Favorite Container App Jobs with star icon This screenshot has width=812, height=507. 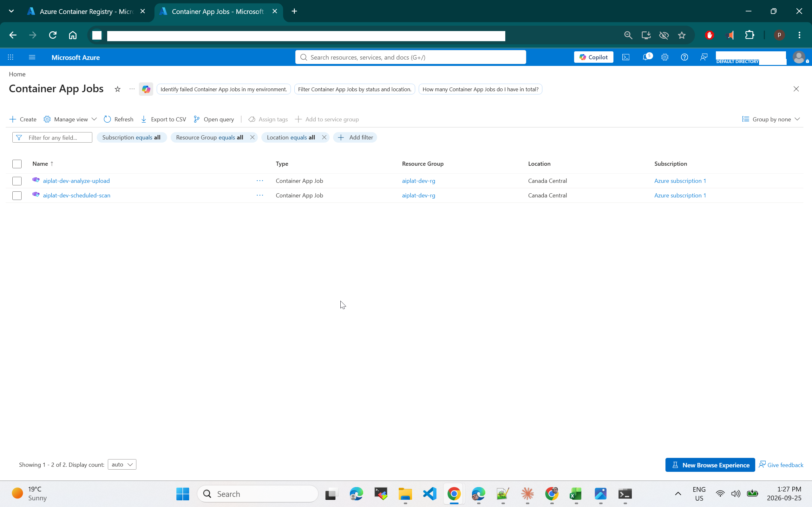pyautogui.click(x=117, y=89)
